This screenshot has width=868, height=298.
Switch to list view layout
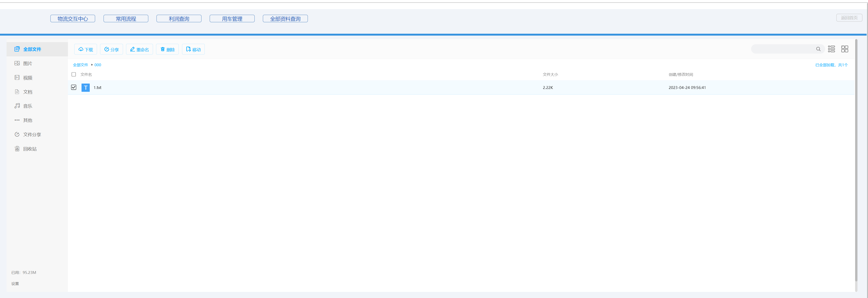coord(831,49)
